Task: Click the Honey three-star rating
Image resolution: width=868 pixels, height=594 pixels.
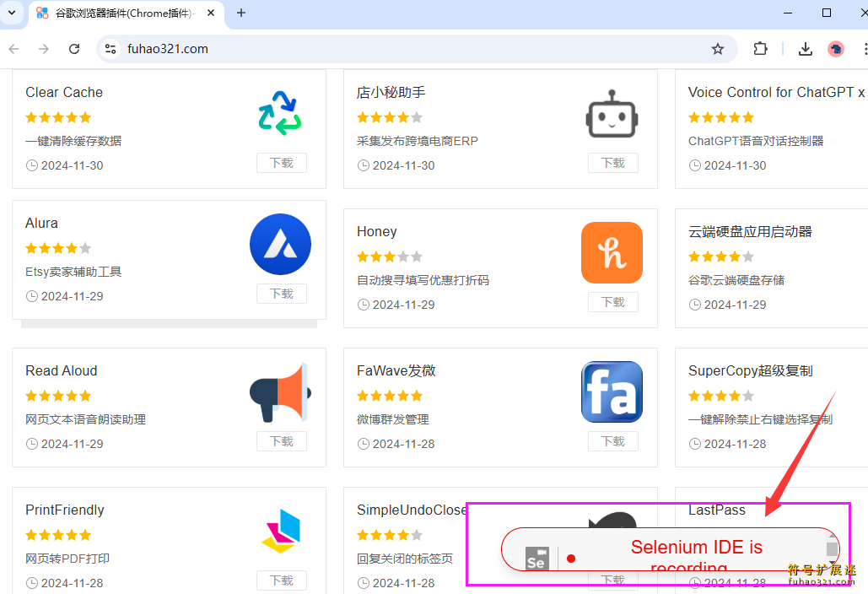Action: tap(390, 256)
